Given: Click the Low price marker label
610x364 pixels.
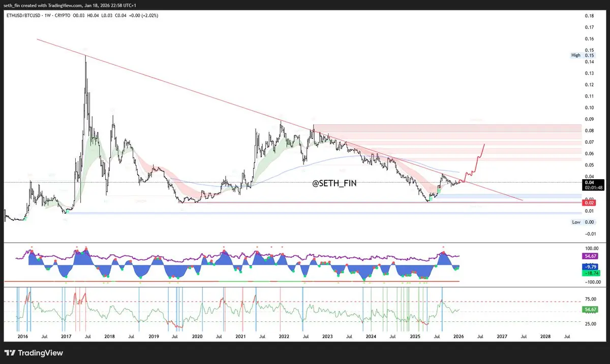Looking at the screenshot, I should click(576, 222).
